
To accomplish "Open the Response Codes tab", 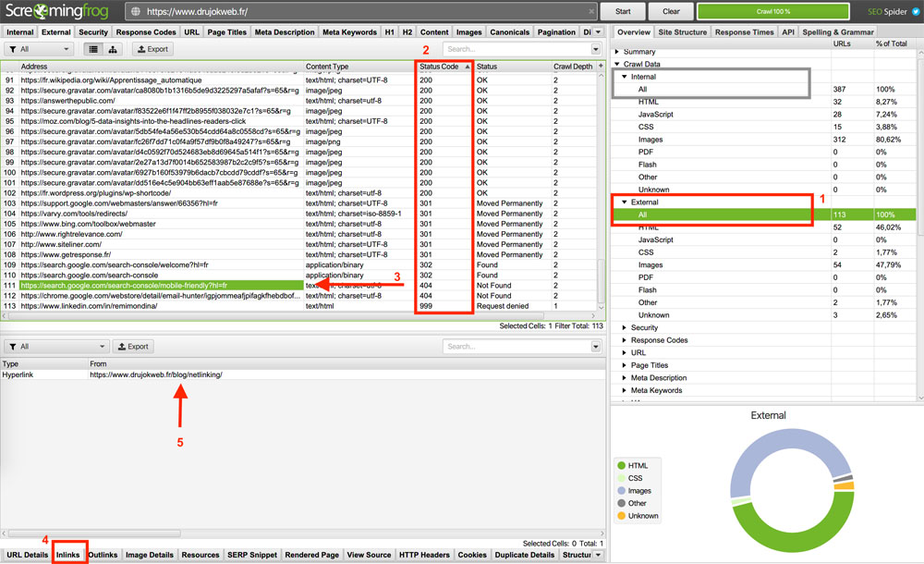I will (x=146, y=31).
